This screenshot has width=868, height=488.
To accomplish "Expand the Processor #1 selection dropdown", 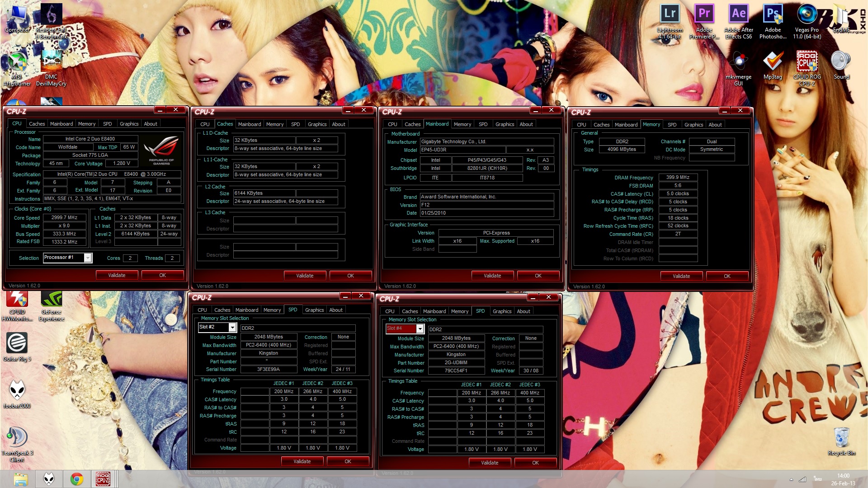I will (88, 258).
